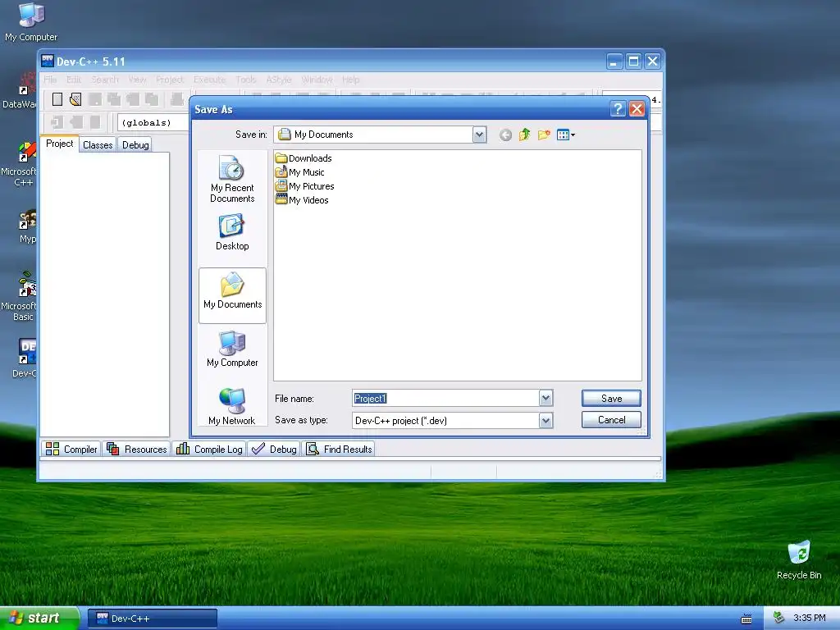Viewport: 840px width, 630px height.
Task: Click the My Computer desktop icon
Action: click(31, 22)
